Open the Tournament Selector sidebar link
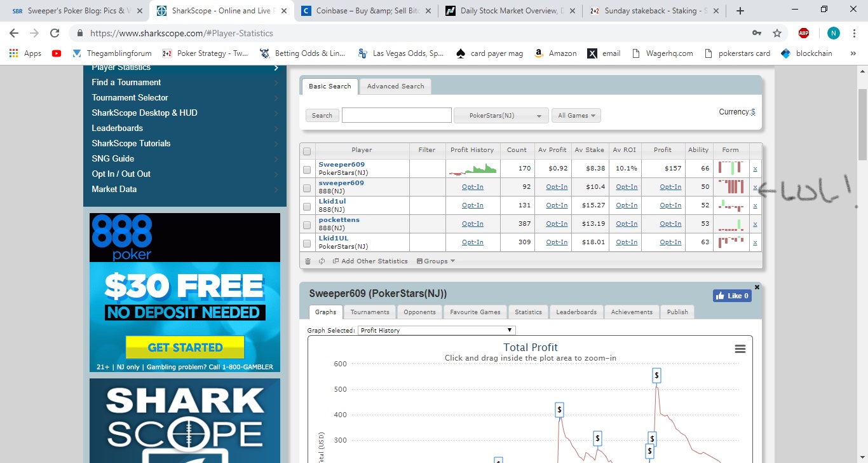The height and width of the screenshot is (463, 868). click(130, 97)
